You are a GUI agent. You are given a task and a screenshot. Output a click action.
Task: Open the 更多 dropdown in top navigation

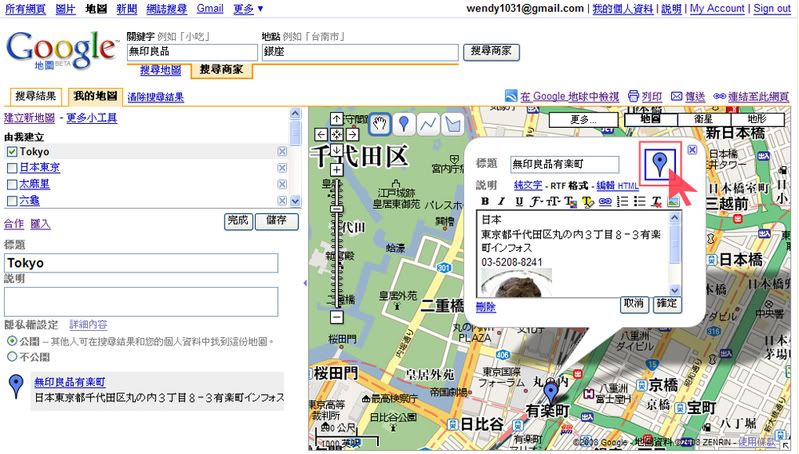(x=248, y=8)
